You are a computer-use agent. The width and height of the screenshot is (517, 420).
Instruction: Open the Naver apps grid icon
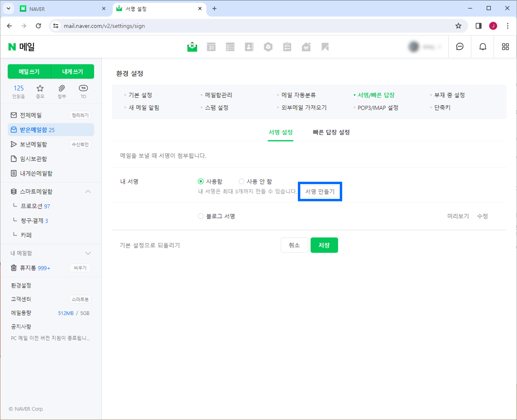pos(505,47)
